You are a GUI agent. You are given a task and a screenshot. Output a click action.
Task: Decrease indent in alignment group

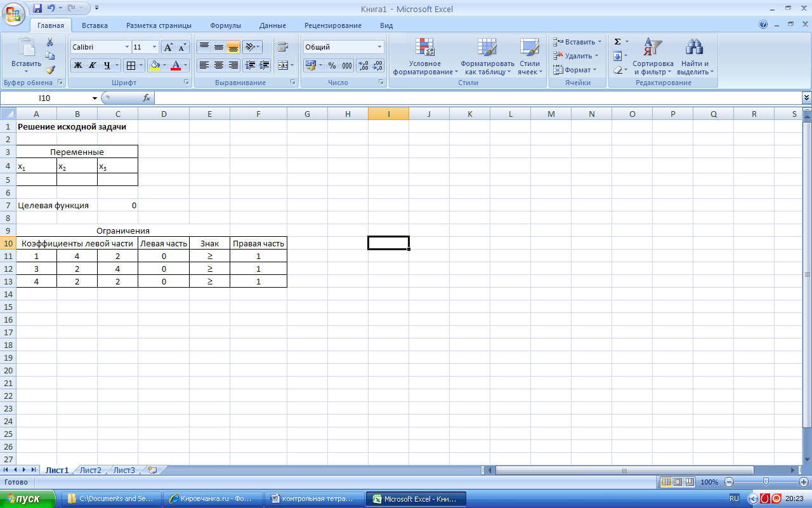250,65
